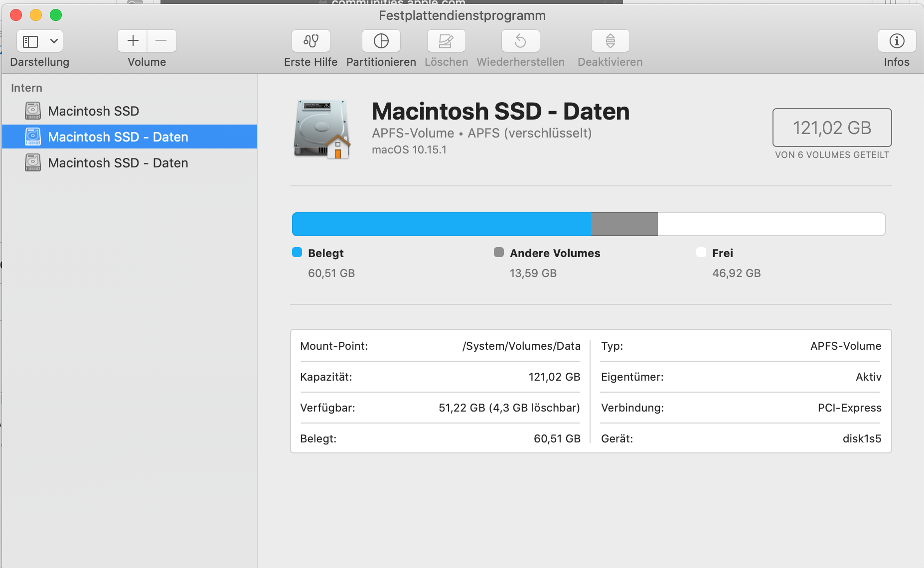924x568 pixels.
Task: Click the Erste Hilfe stethoscope icon
Action: [311, 41]
